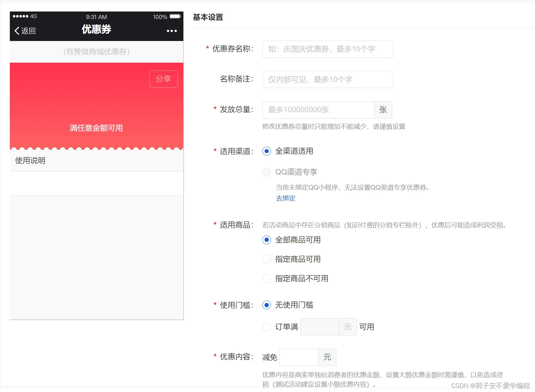This screenshot has width=535, height=392.
Task: Select QQ渠道专享 radio option
Action: click(267, 172)
